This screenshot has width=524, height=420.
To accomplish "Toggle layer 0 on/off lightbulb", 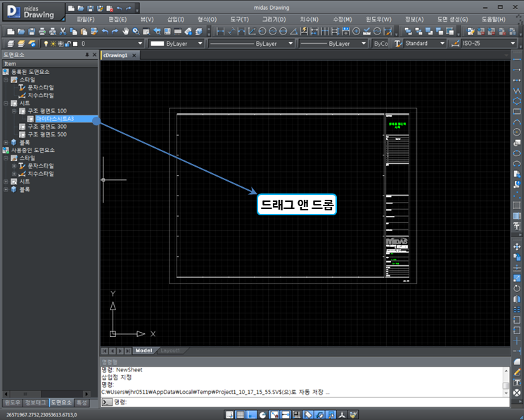I will pyautogui.click(x=46, y=44).
